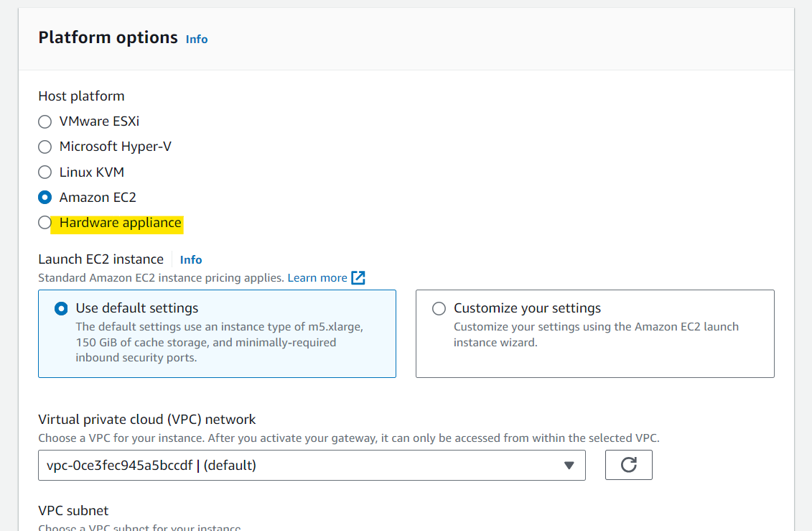The width and height of the screenshot is (812, 531).
Task: Open Platform options Info link
Action: pos(197,40)
